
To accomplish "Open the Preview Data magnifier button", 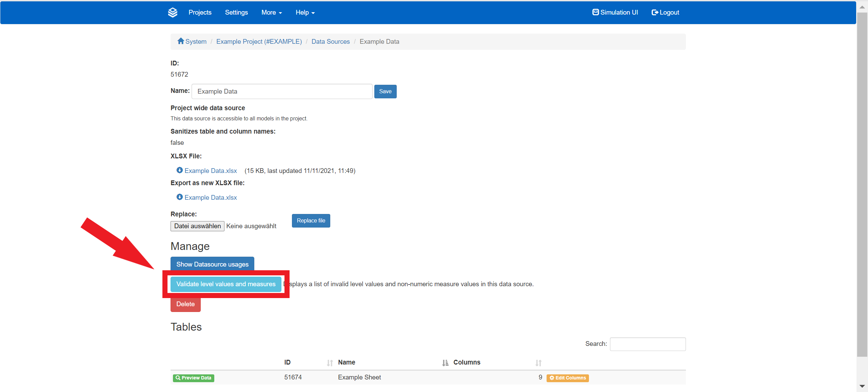I will [x=193, y=378].
